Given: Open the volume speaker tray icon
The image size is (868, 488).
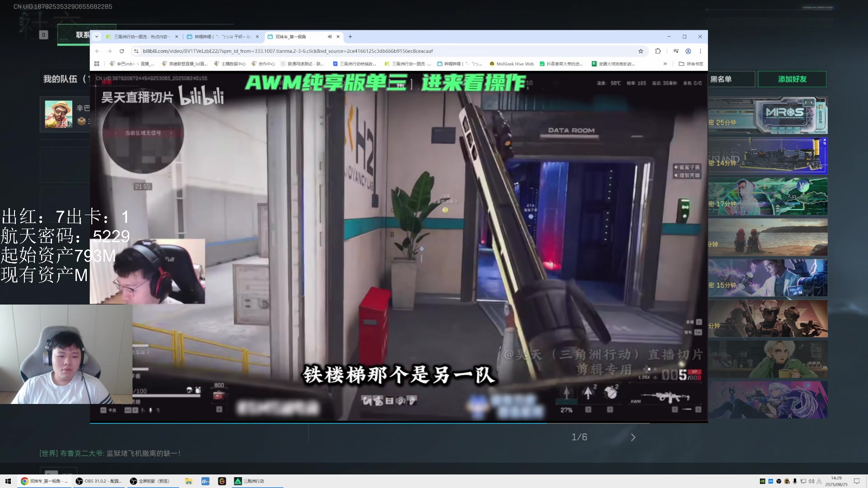Looking at the screenshot, I should click(x=811, y=481).
